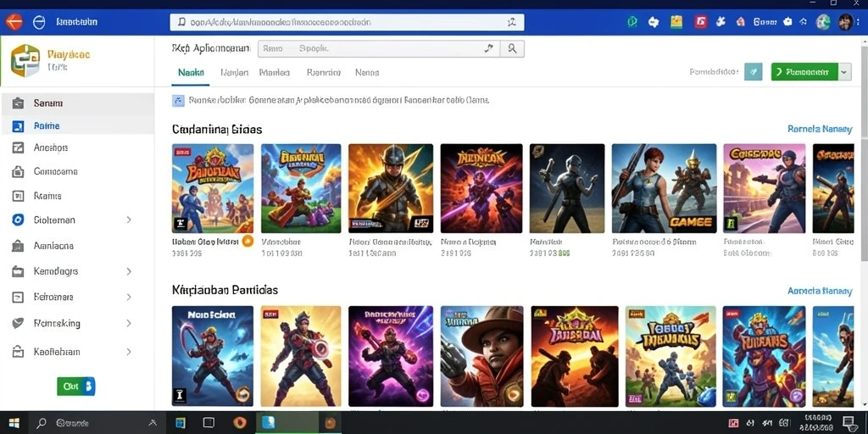Click the circular browser icon beside the back arrow
This screenshot has height=434, width=868.
point(39,22)
